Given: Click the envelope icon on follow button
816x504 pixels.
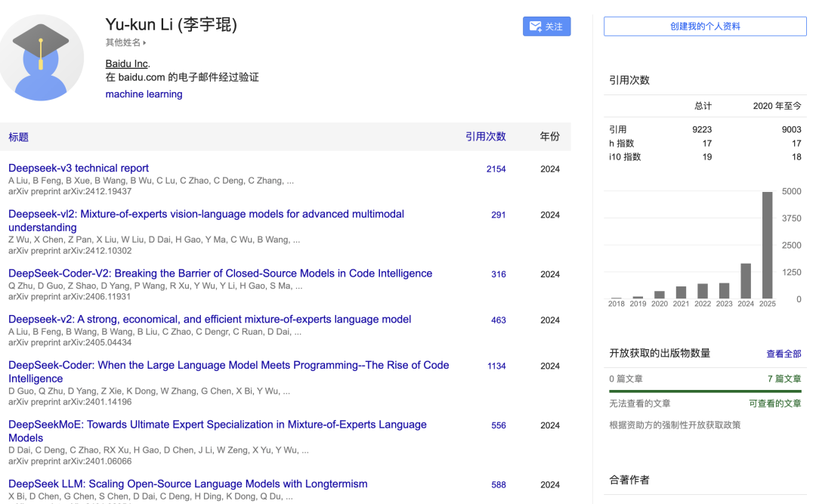Looking at the screenshot, I should click(536, 26).
